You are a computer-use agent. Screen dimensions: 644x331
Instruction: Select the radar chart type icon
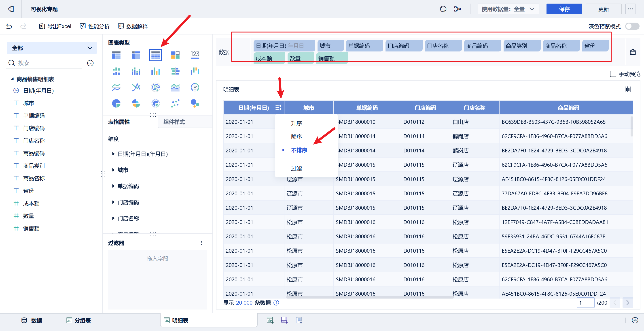pos(155,87)
